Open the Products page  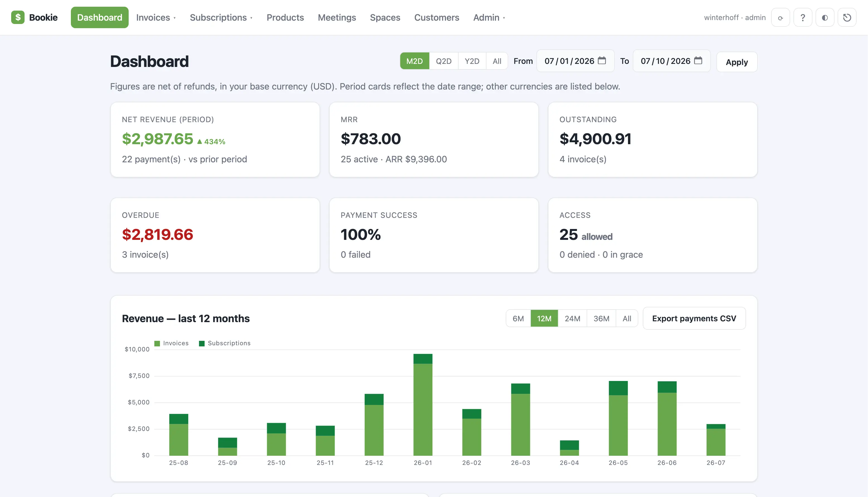(285, 17)
